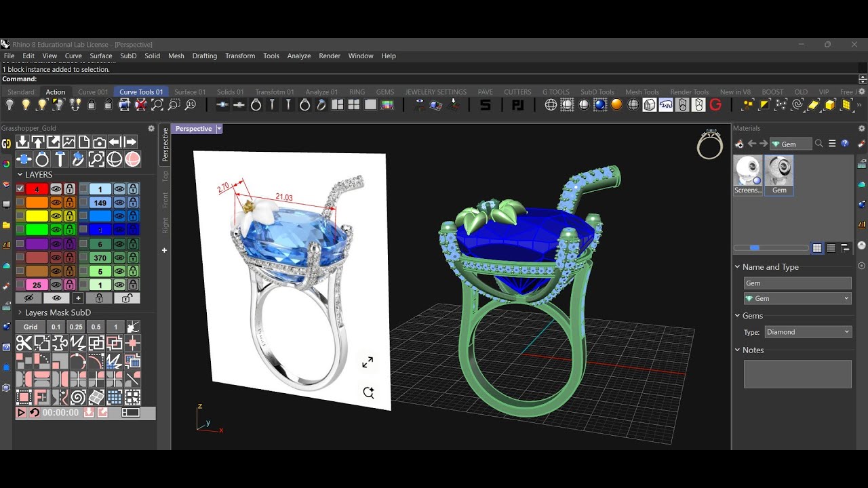Image resolution: width=868 pixels, height=488 pixels.
Task: Adjust the material thumbnail size slider
Action: 771,248
